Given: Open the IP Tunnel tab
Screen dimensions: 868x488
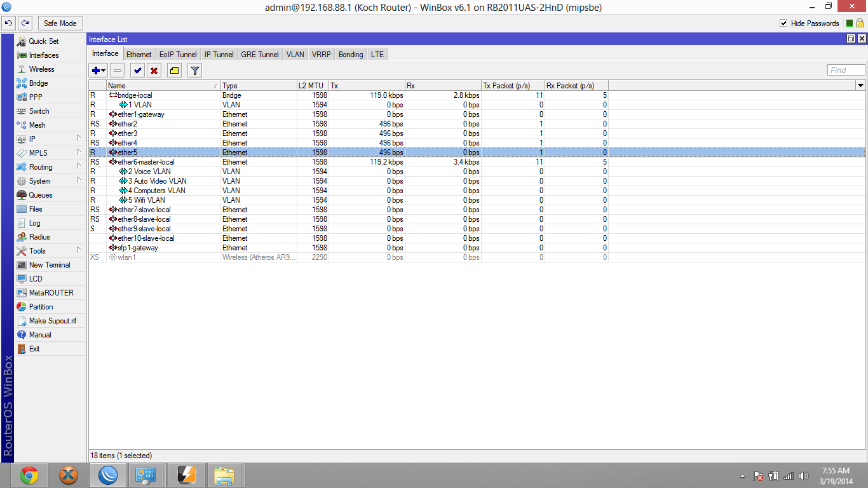Looking at the screenshot, I should pos(219,55).
